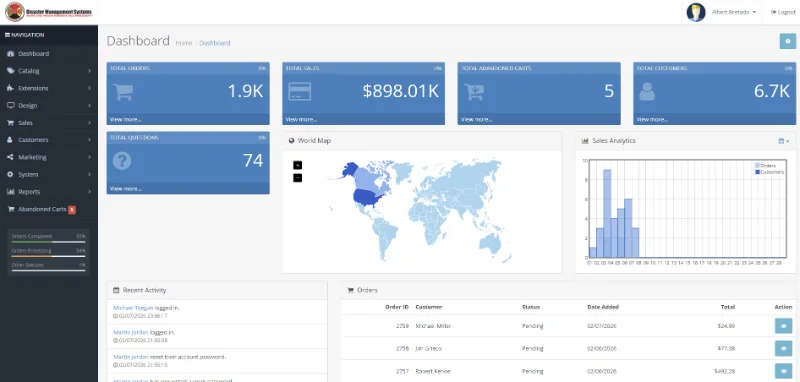This screenshot has width=800, height=382.
Task: View order 2757 with eye button
Action: 783,371
